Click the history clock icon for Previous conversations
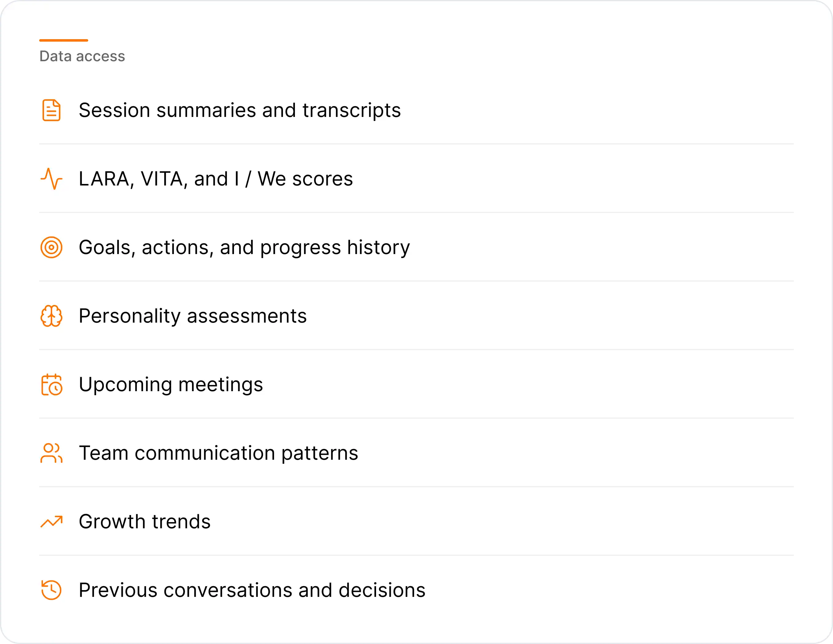Screen dimensions: 833x644 (51, 590)
